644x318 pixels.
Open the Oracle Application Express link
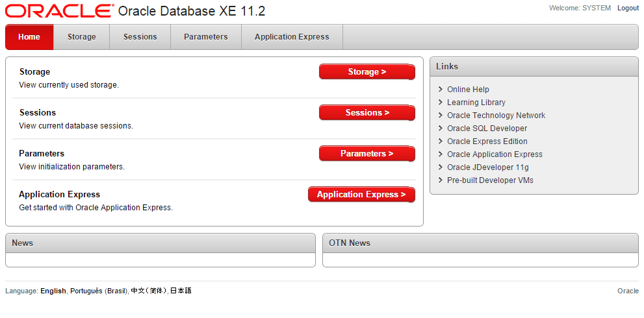(495, 154)
